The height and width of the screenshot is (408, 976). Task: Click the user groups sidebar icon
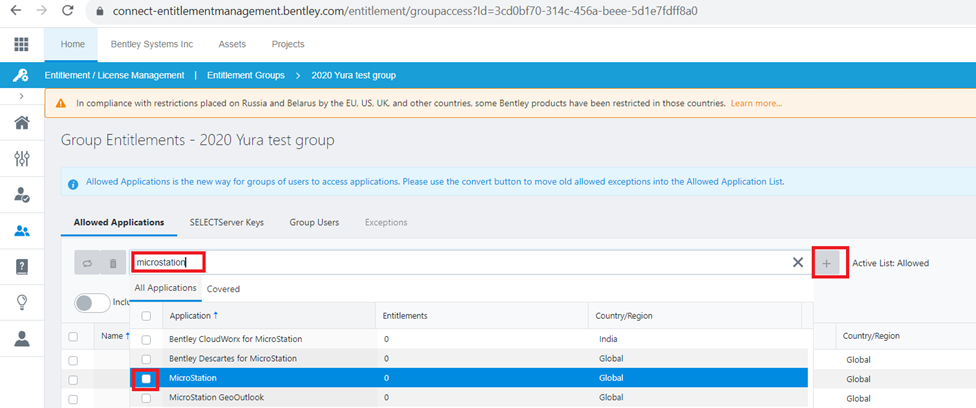point(21,231)
